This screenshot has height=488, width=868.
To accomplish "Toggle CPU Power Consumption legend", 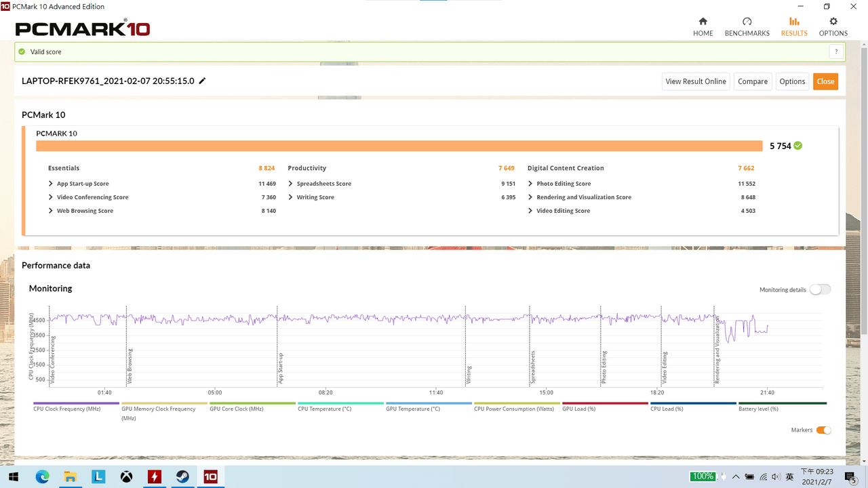I will pyautogui.click(x=517, y=407).
